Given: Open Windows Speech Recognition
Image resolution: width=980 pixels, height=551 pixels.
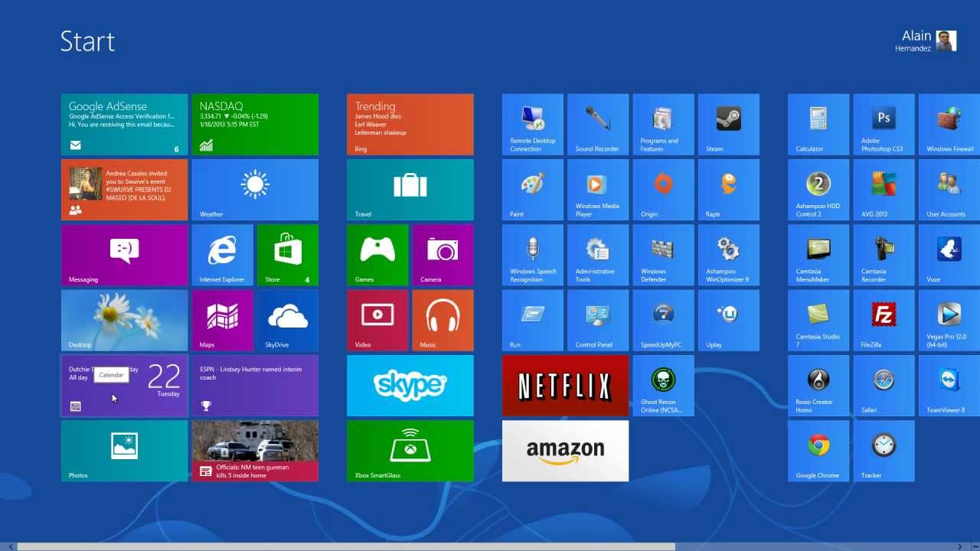Looking at the screenshot, I should coord(533,255).
